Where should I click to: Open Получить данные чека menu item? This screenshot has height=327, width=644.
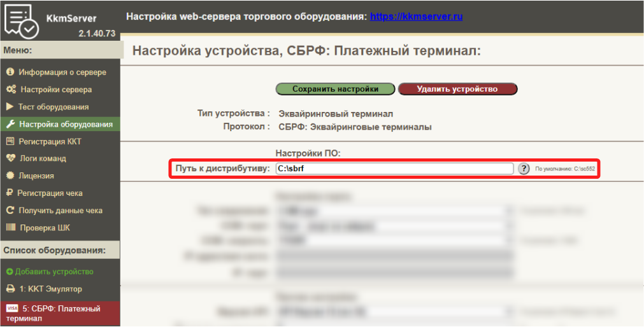click(60, 211)
